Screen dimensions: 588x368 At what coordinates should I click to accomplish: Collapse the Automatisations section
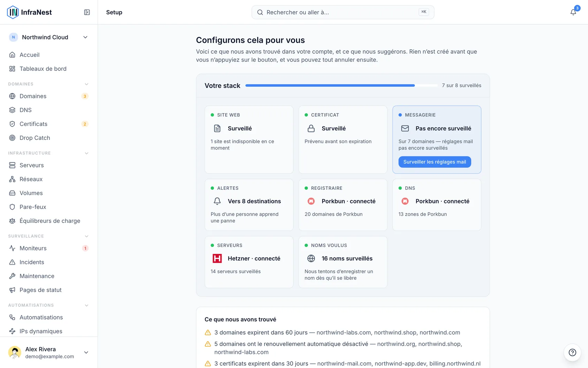tap(86, 305)
